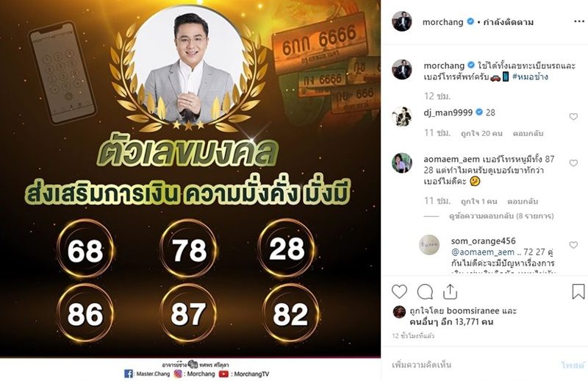Expand the view replies (8) link
This screenshot has height=381, width=588.
(x=501, y=216)
